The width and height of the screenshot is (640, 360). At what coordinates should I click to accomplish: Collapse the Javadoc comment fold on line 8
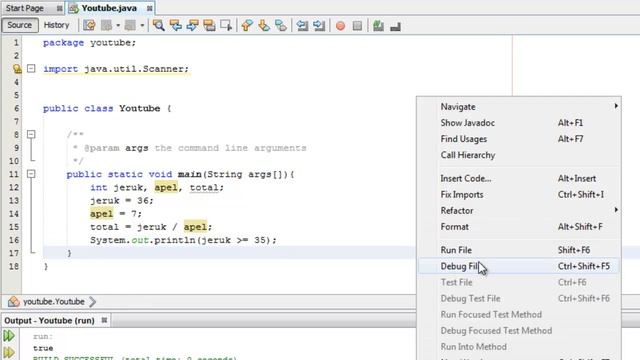click(x=31, y=134)
